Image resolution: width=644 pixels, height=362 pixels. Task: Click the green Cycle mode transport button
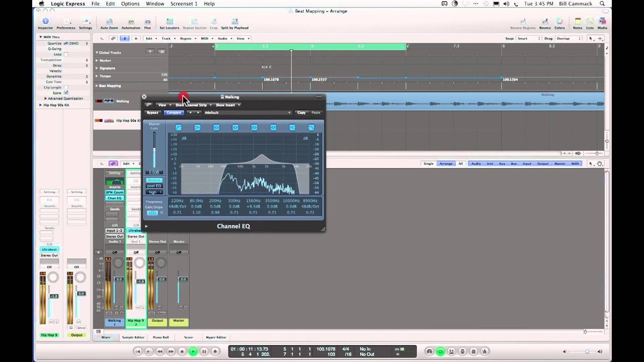tap(440, 351)
